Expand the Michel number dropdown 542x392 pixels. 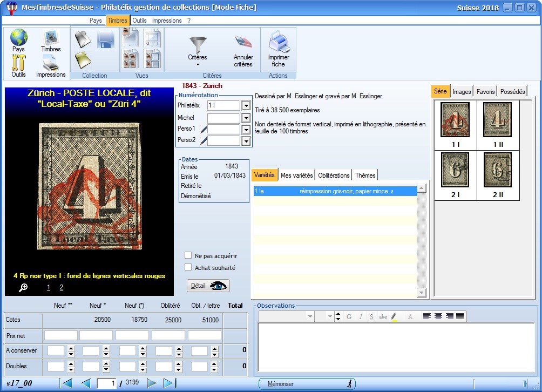coord(246,118)
